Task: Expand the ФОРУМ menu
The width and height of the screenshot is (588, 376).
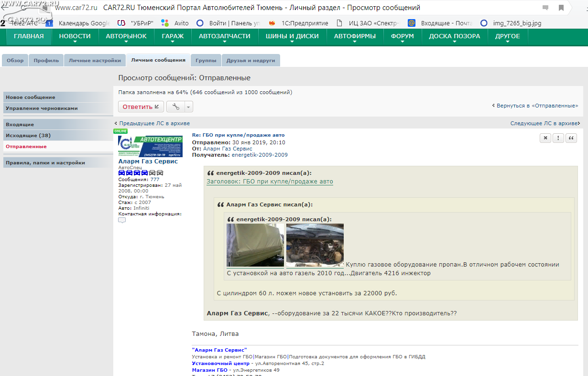Action: pyautogui.click(x=403, y=36)
